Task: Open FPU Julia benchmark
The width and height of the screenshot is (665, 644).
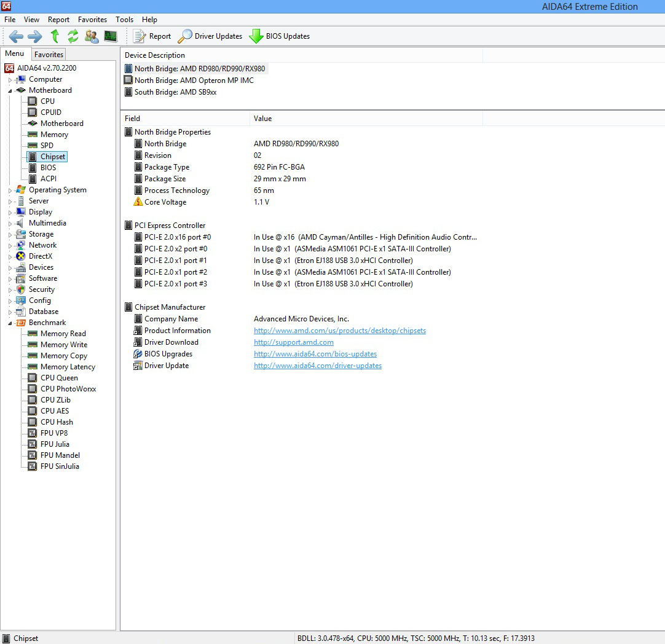Action: [55, 444]
